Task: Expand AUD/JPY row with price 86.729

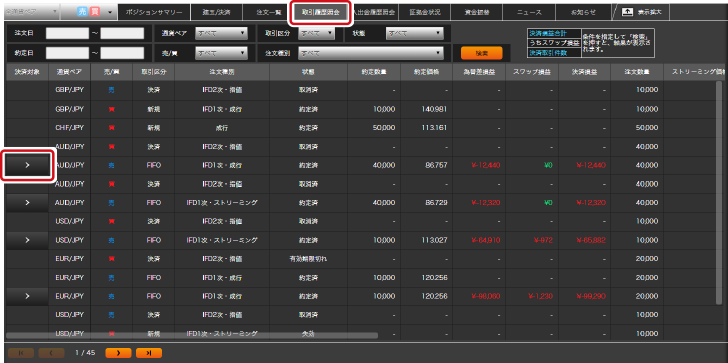Action: [27, 202]
